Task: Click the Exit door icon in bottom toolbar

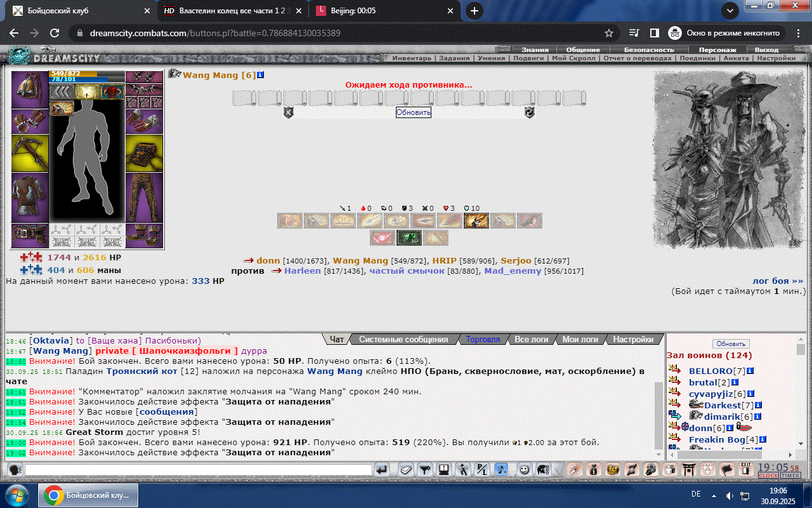Action: click(x=746, y=470)
